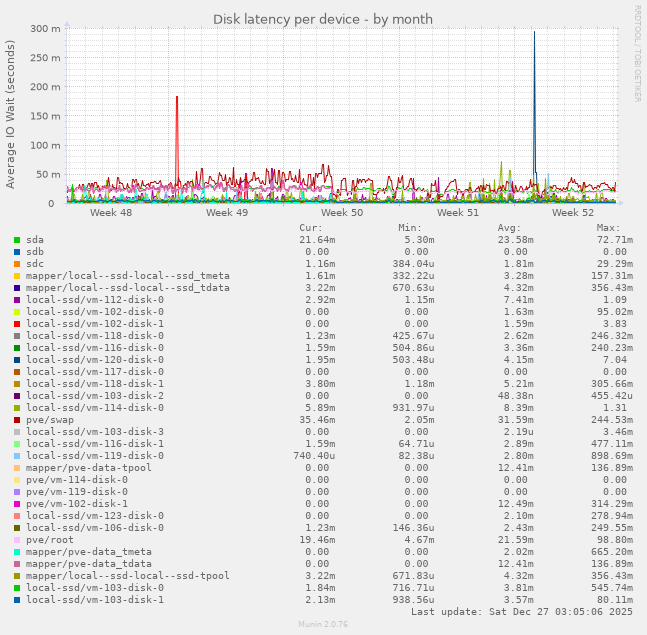Screen dimensions: 647x635
Task: Click the 'pve/vm-114-disk-0' legend label
Action: [x=77, y=480]
